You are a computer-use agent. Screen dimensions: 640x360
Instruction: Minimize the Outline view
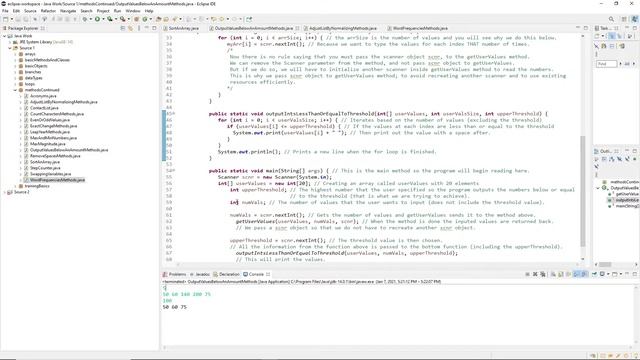(627, 150)
